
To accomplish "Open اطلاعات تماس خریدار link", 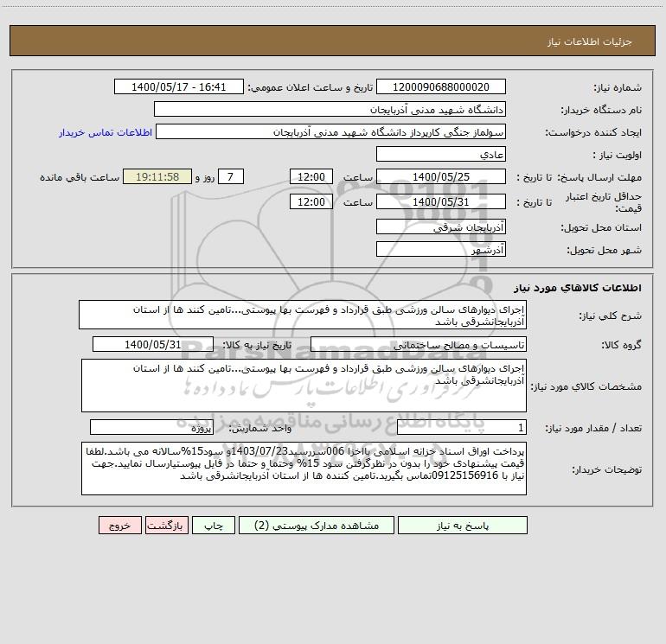I will [106, 132].
